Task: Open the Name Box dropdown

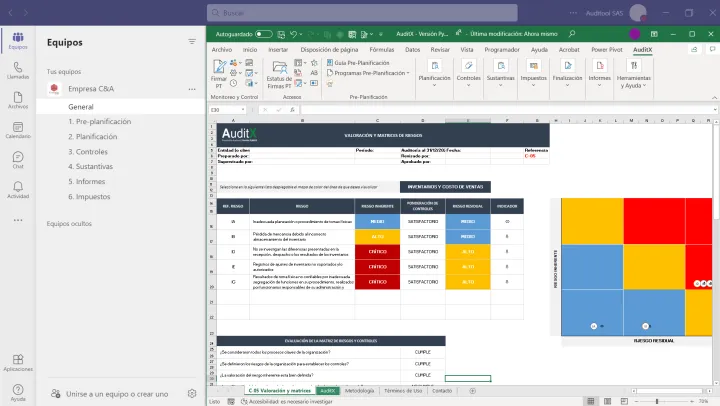Action: [x=242, y=110]
